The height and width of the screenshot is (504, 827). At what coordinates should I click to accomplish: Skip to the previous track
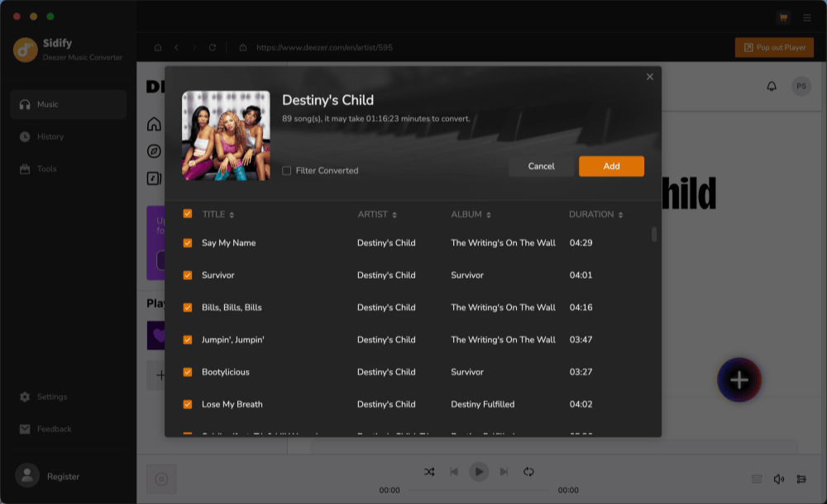(454, 472)
